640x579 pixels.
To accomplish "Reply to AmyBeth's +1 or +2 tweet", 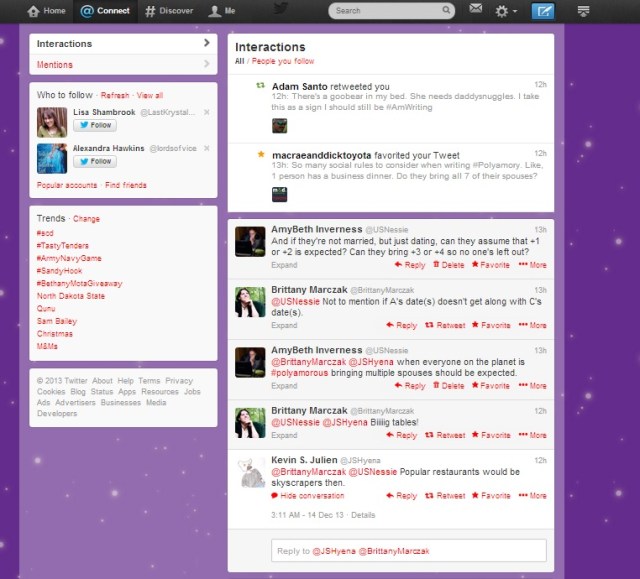I will [410, 265].
